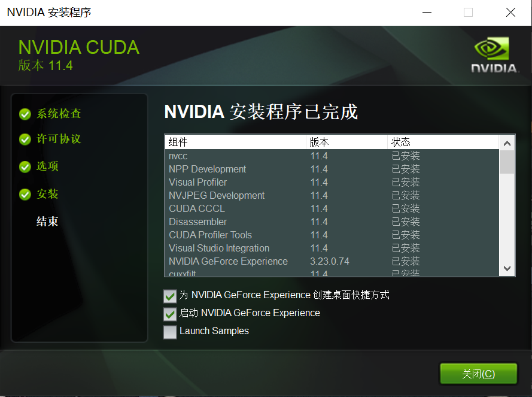
Task: Click the 关闭(C) button
Action: point(478,374)
